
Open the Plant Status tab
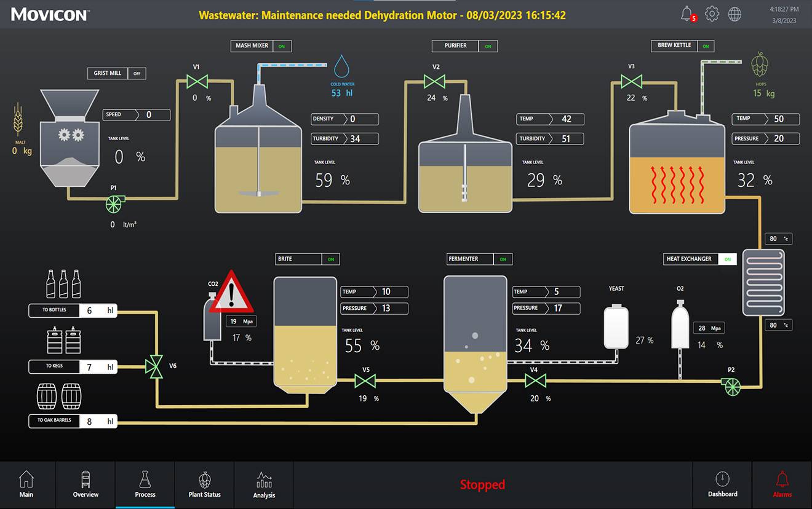point(204,485)
